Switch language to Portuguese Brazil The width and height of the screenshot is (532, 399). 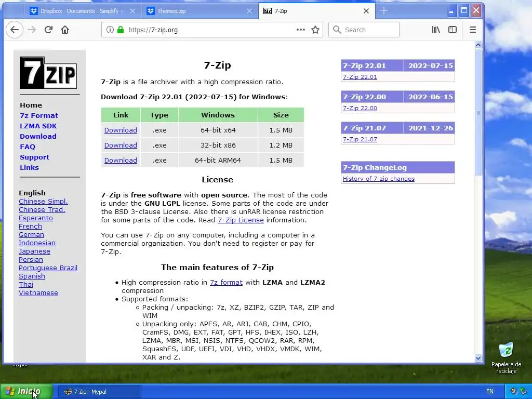point(48,268)
